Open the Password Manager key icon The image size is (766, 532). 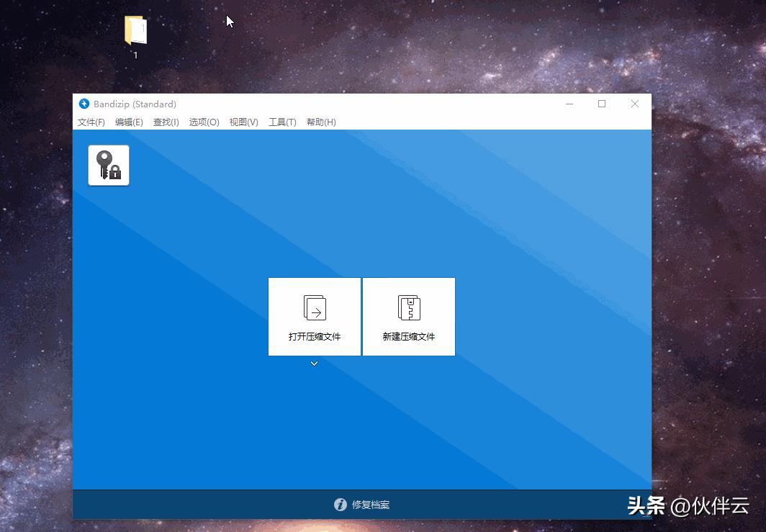click(x=108, y=165)
